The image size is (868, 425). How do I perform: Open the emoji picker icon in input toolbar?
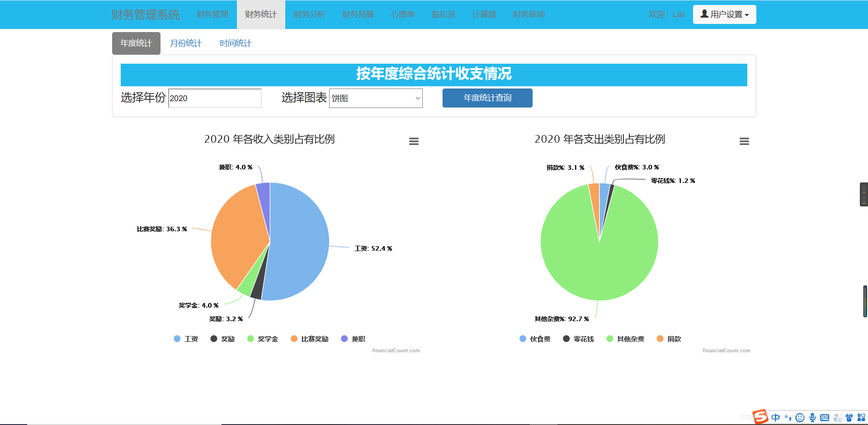(x=800, y=417)
